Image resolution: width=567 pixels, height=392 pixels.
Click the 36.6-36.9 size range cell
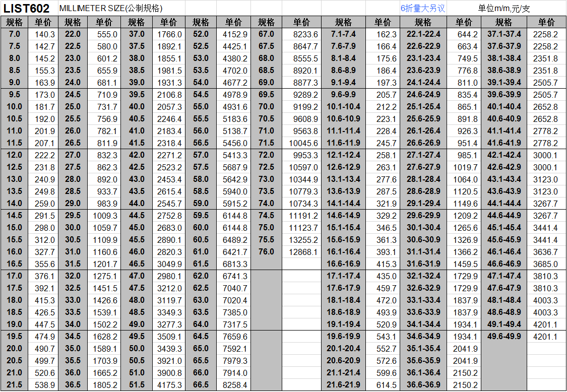point(423,385)
